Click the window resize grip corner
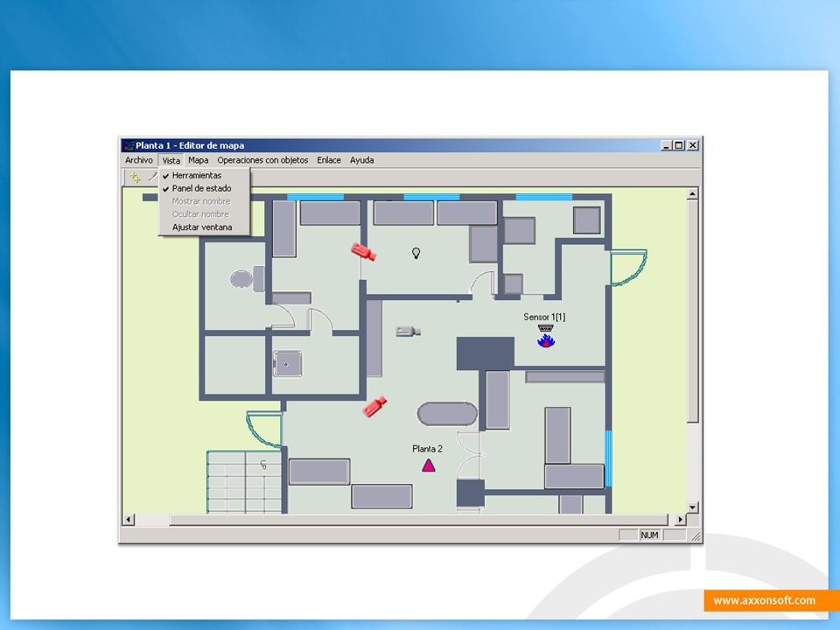The width and height of the screenshot is (840, 630). point(696,536)
